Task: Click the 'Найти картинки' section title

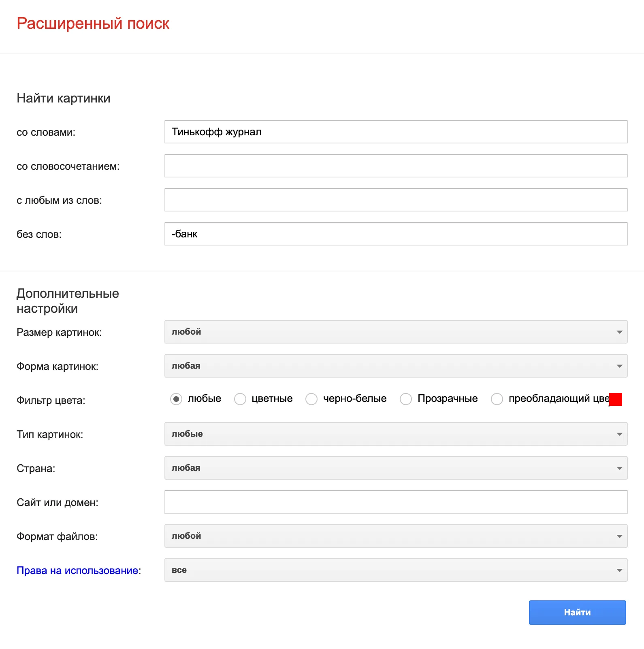Action: [x=64, y=98]
